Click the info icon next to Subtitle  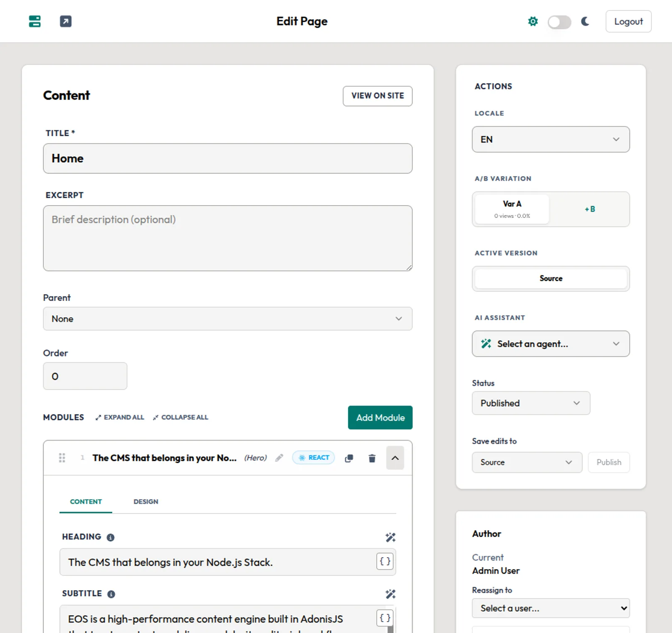coord(111,594)
